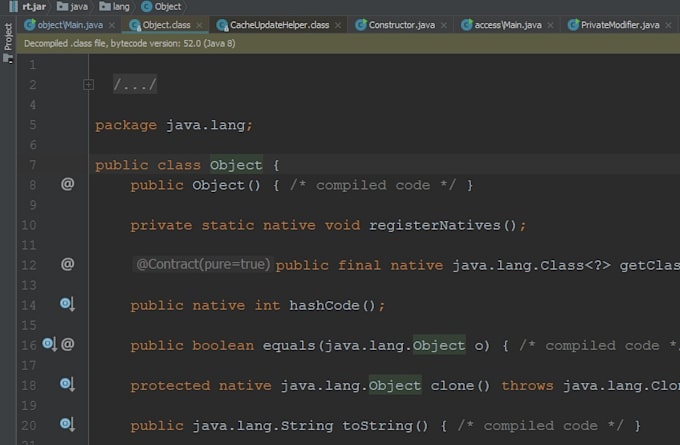Open the PrivateModifier.java tab
This screenshot has width=680, height=445.
pyautogui.click(x=620, y=24)
